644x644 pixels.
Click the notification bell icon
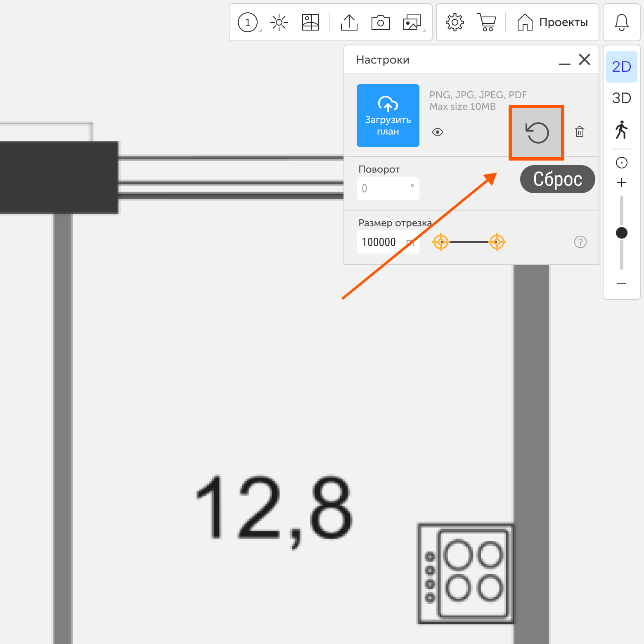[621, 22]
